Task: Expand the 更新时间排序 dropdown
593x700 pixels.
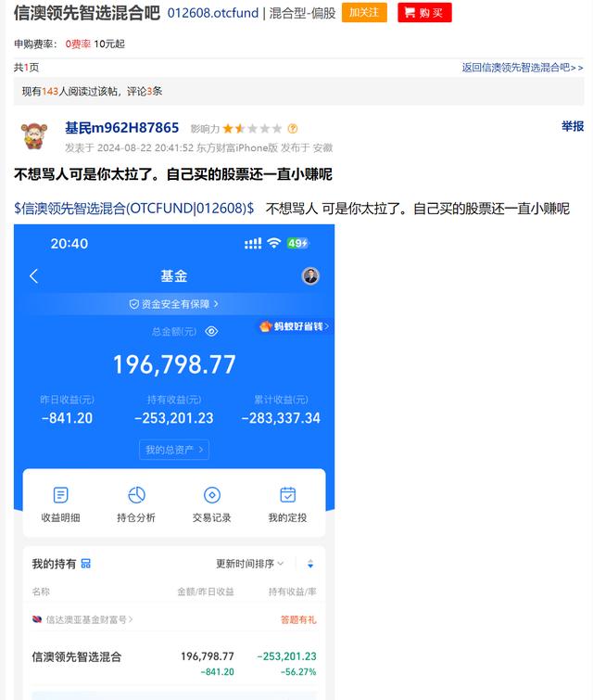Action: click(x=250, y=564)
